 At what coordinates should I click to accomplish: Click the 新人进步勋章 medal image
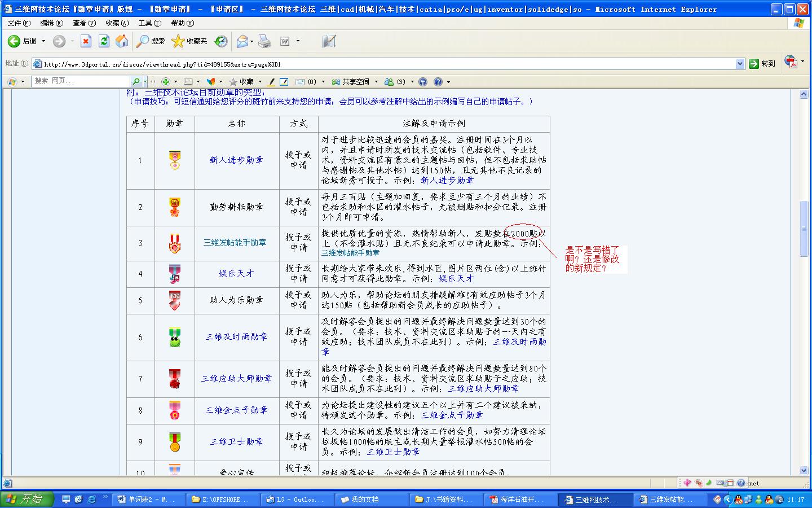175,161
